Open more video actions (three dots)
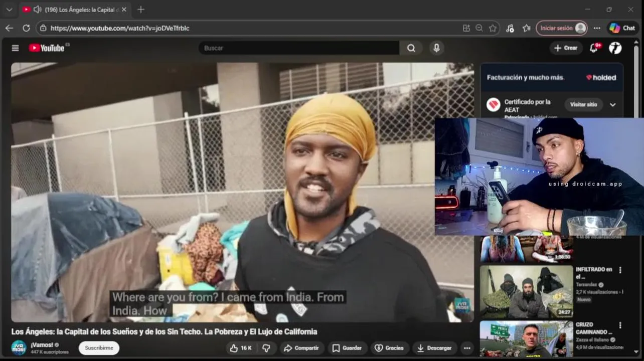 click(467, 348)
